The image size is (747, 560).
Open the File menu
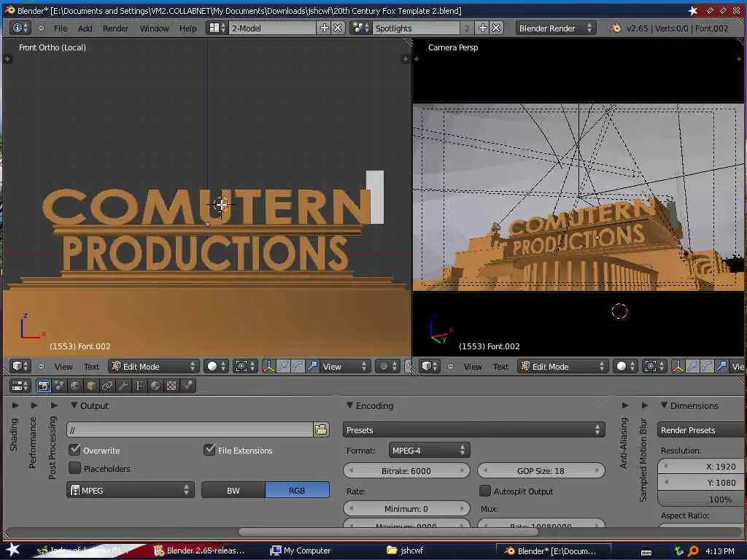61,28
